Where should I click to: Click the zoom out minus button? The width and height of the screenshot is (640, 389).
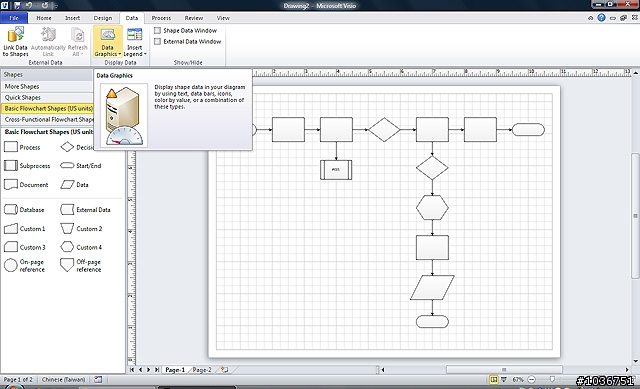pos(531,380)
